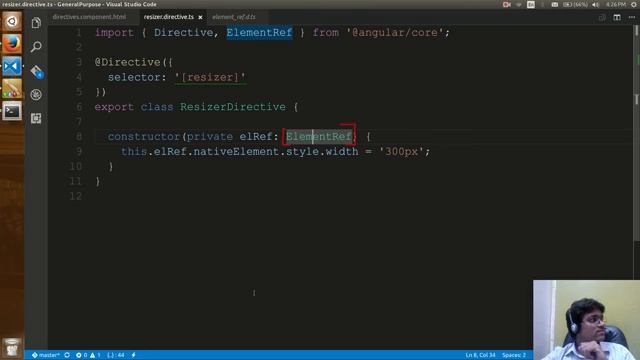Open the mail indicator in top panel

pyautogui.click(x=555, y=4)
